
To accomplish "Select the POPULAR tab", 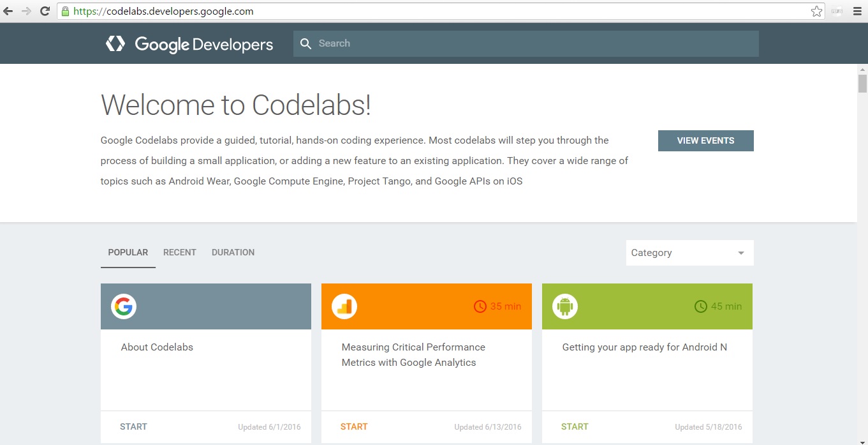I will pyautogui.click(x=128, y=252).
